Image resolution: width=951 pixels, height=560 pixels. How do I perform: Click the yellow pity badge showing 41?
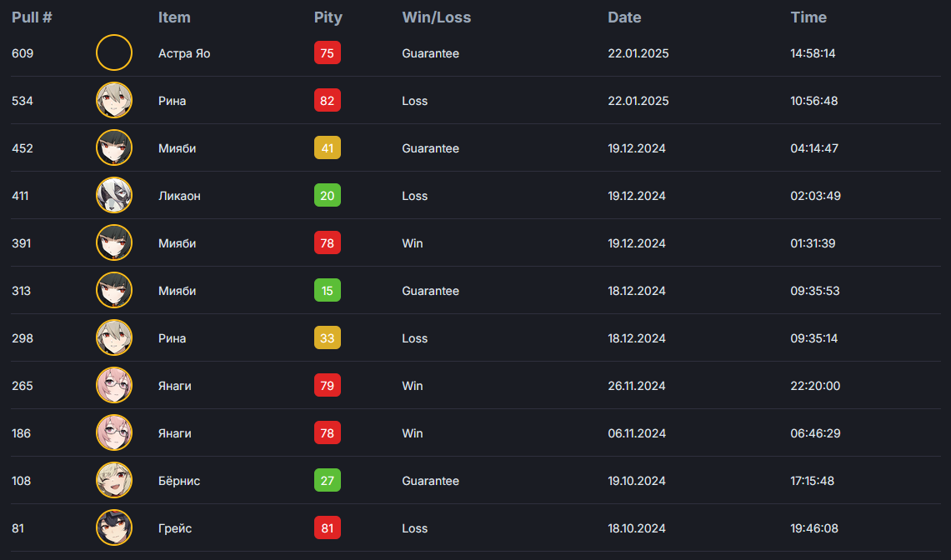pyautogui.click(x=328, y=148)
